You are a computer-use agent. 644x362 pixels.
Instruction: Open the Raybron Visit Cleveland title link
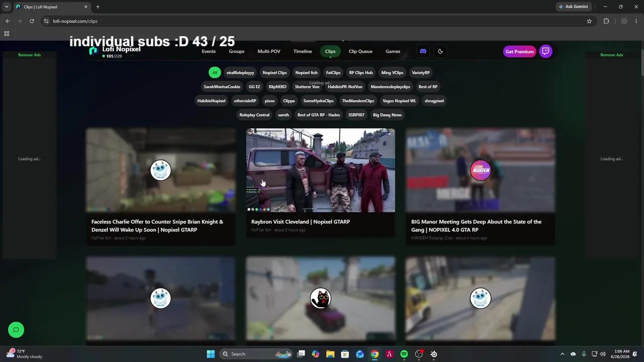click(300, 222)
